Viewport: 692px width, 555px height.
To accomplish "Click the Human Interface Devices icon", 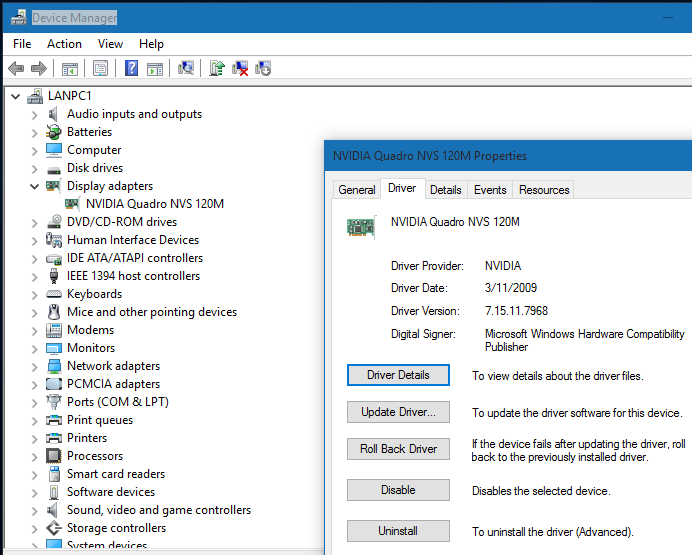I will (54, 240).
